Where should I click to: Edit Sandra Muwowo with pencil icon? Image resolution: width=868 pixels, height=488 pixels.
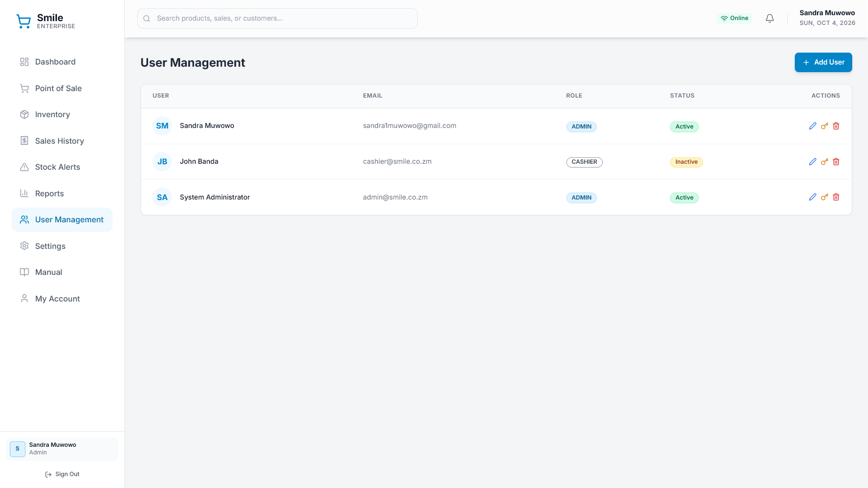coord(813,126)
